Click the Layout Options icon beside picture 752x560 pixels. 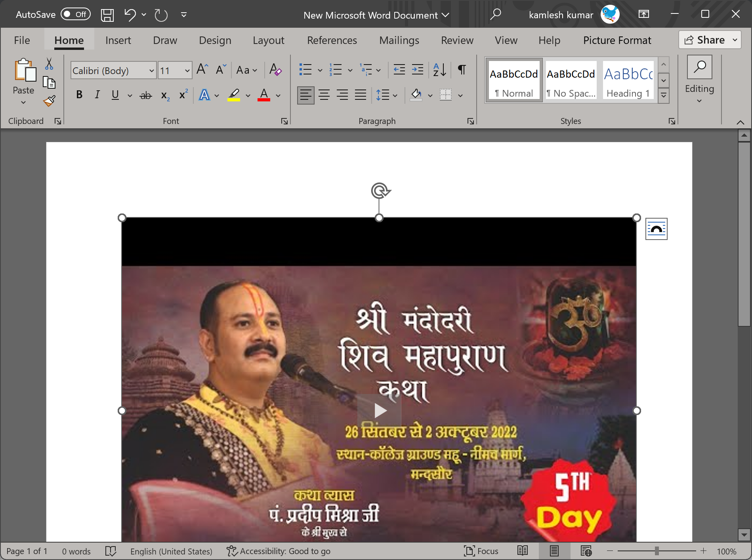pyautogui.click(x=656, y=229)
